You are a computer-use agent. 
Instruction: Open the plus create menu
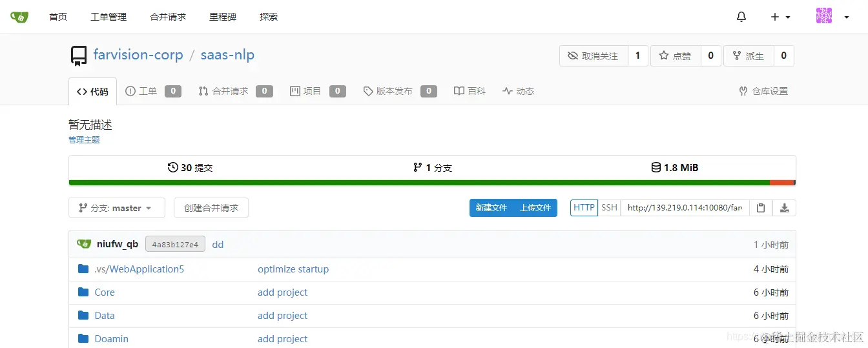780,17
